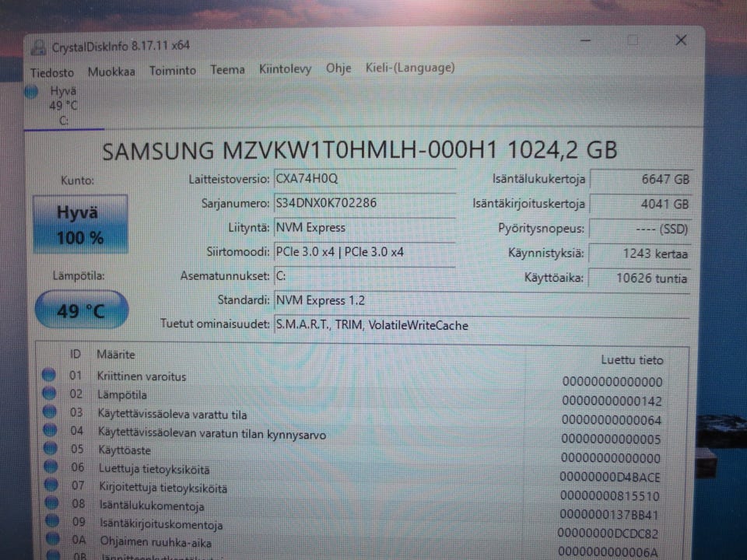Image resolution: width=747 pixels, height=560 pixels.
Task: Open the Teema menu
Action: click(x=228, y=69)
